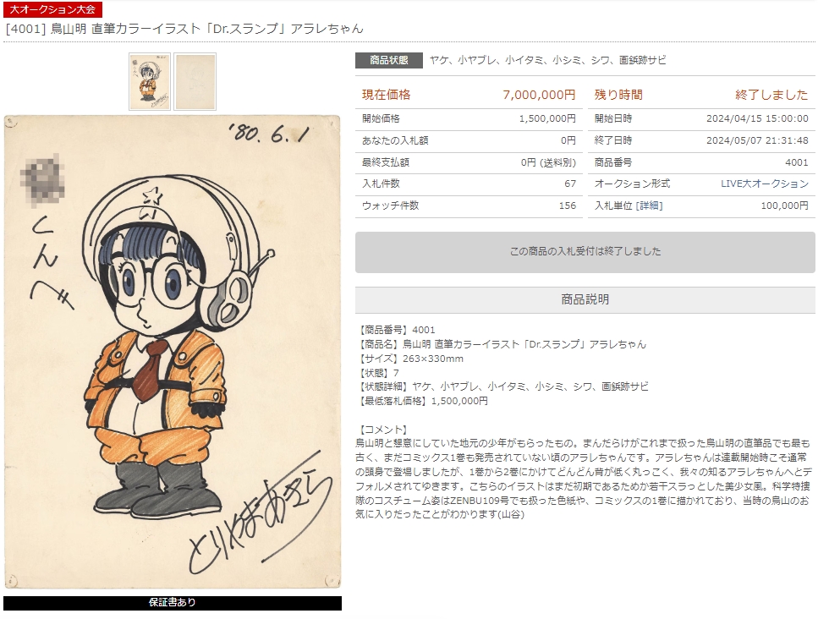Click the item title [4001] 鳥山明 heading
840x619 pixels.
(184, 29)
